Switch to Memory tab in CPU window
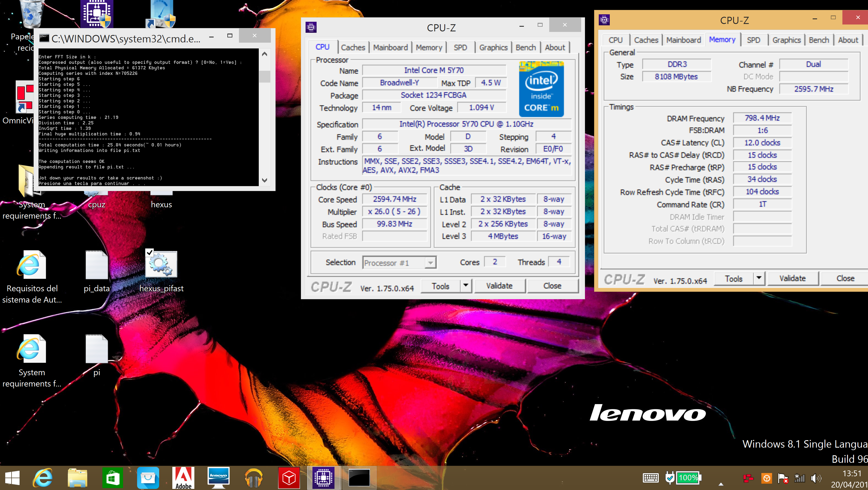868x490 pixels. click(x=429, y=48)
